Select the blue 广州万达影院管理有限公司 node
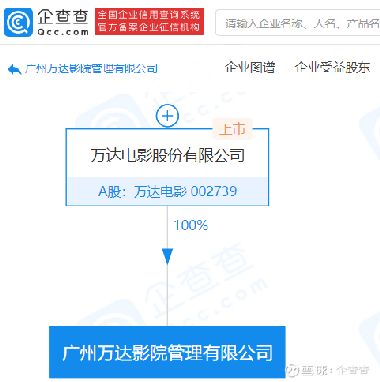This screenshot has width=380, height=382. tap(167, 352)
